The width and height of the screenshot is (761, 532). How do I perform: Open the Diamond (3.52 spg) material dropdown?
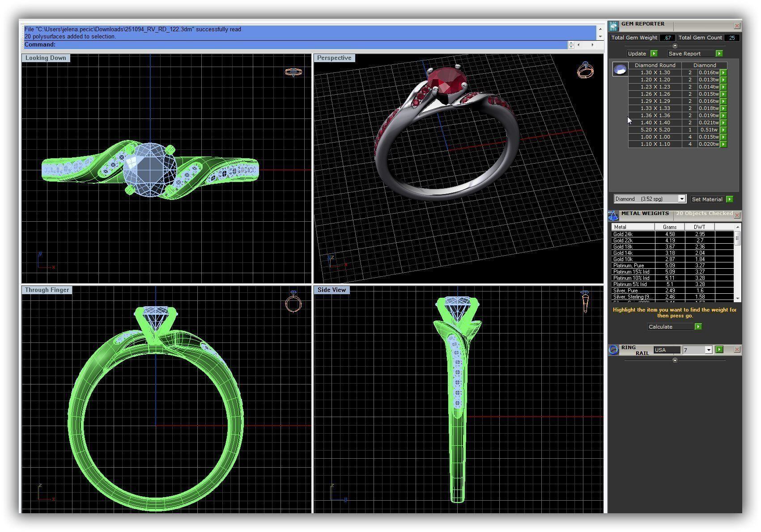pos(681,199)
